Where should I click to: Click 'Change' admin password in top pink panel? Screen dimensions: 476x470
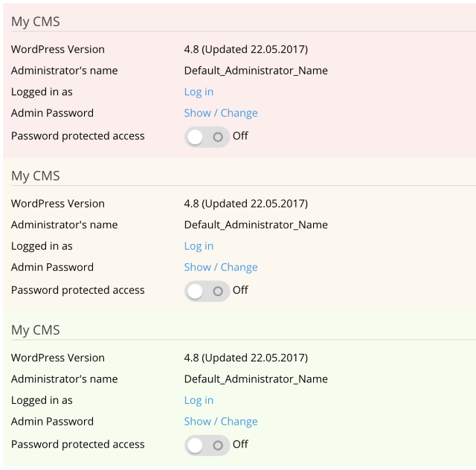click(x=239, y=113)
